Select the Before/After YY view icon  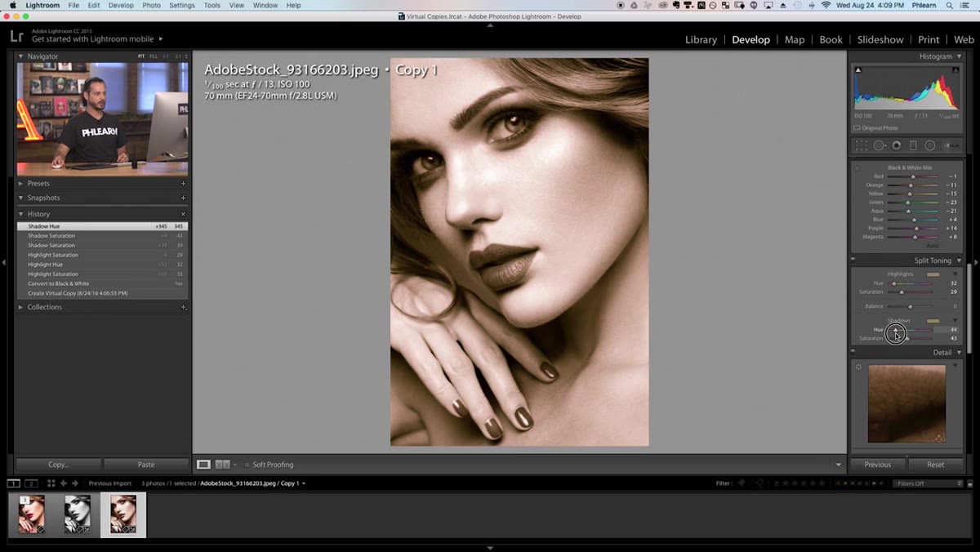click(x=222, y=465)
